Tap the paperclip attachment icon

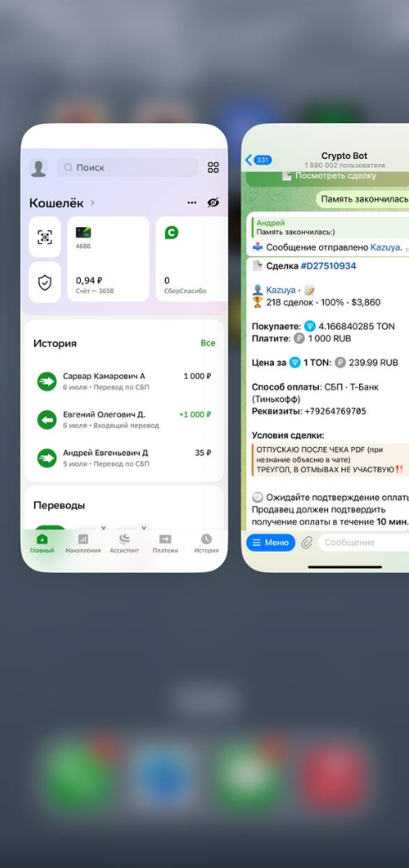tap(307, 543)
